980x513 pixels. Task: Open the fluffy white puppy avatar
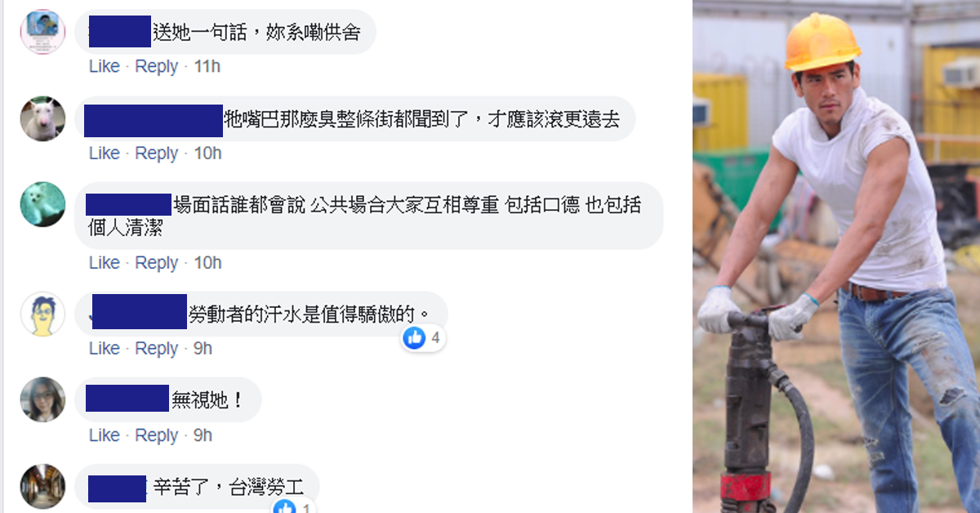point(42,204)
